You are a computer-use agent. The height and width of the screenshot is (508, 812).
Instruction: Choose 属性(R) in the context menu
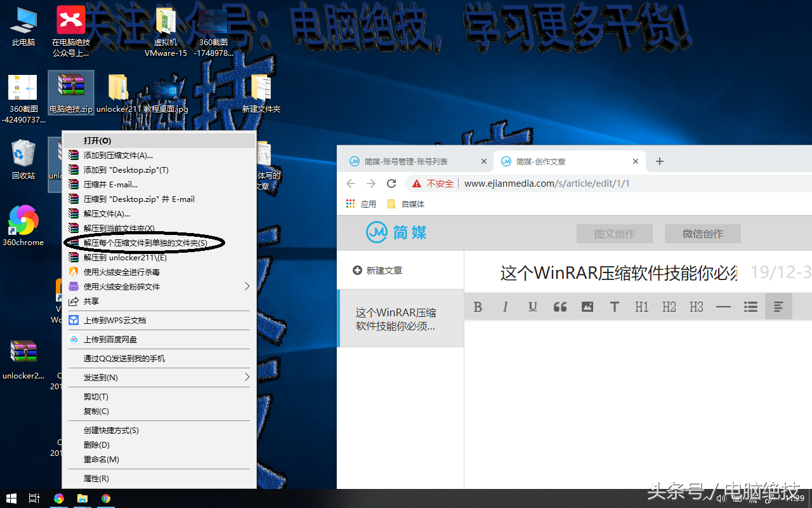159,479
